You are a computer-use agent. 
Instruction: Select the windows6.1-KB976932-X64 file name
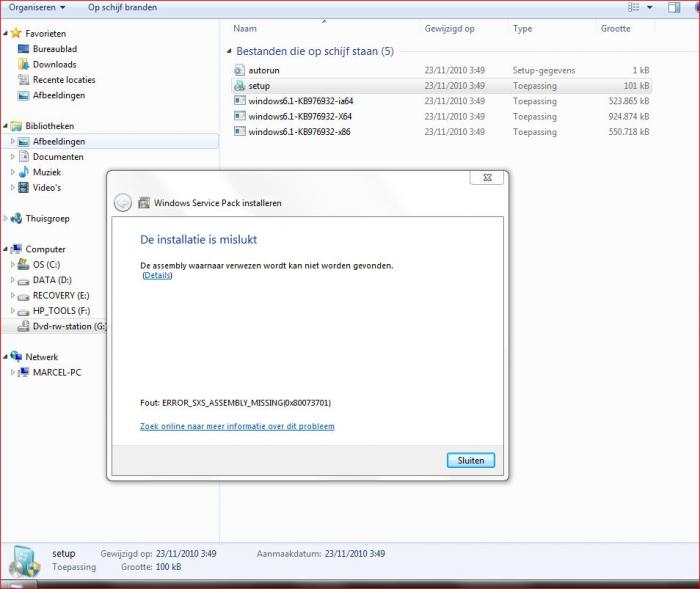300,117
